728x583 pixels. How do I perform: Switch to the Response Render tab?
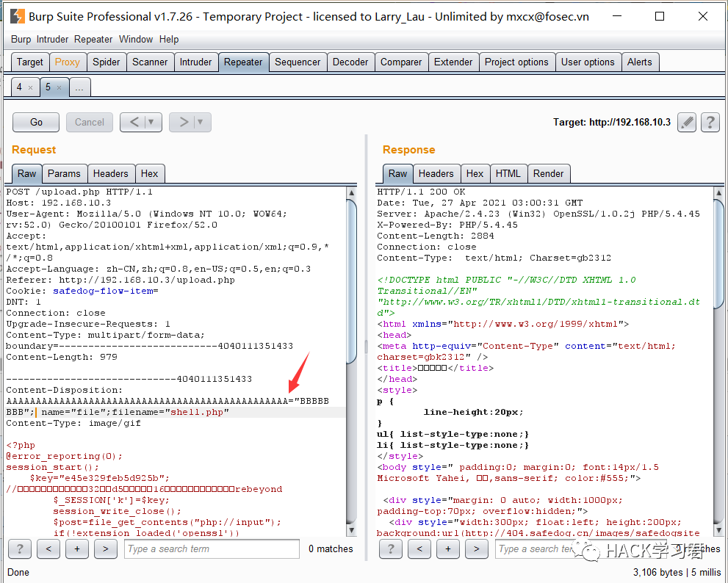548,173
